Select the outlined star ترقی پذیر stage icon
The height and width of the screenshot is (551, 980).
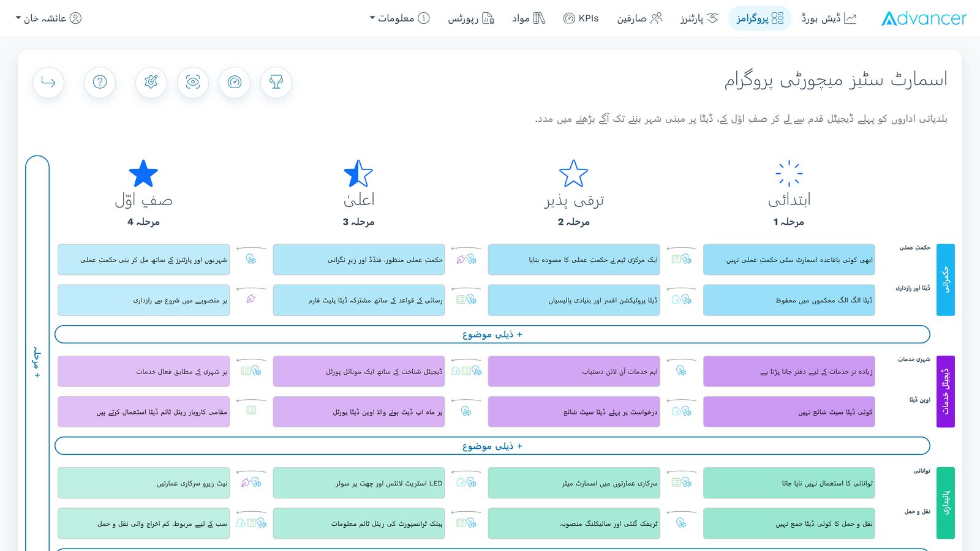point(573,174)
